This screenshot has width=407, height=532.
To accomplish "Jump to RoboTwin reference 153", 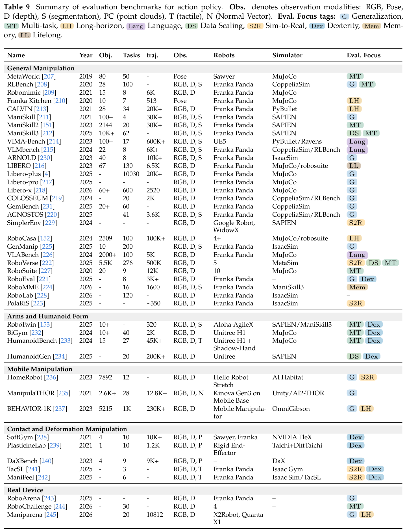I will coord(45,325).
